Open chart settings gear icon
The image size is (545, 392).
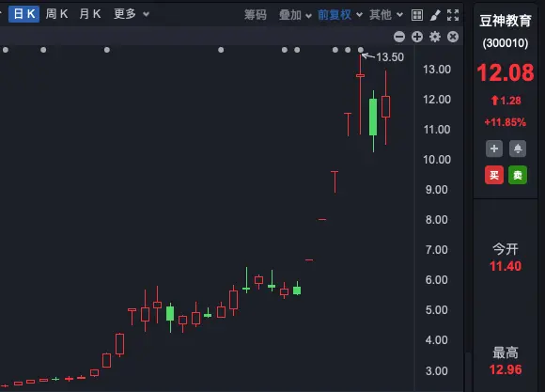pos(435,37)
